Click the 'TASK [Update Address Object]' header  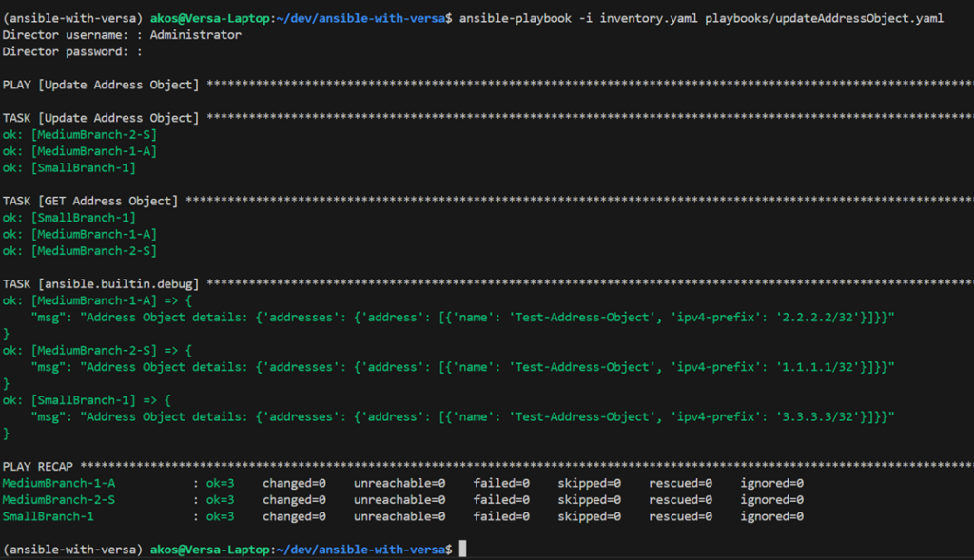[101, 118]
